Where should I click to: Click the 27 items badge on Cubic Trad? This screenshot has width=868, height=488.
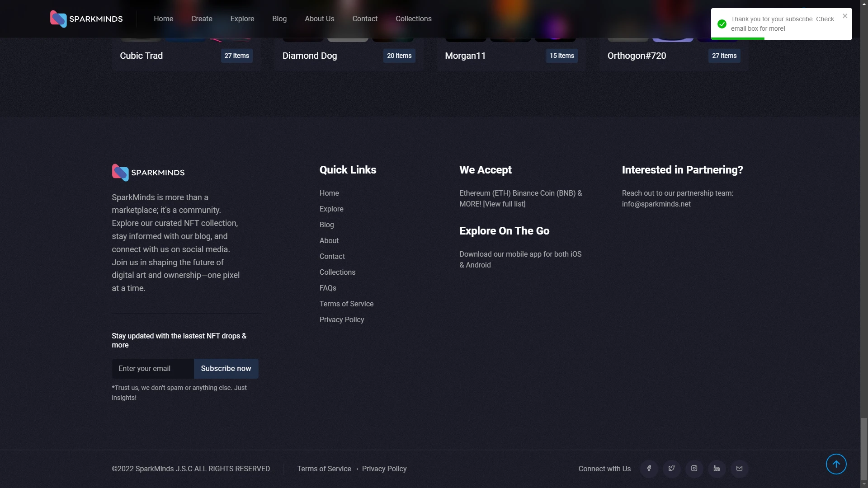tap(237, 56)
